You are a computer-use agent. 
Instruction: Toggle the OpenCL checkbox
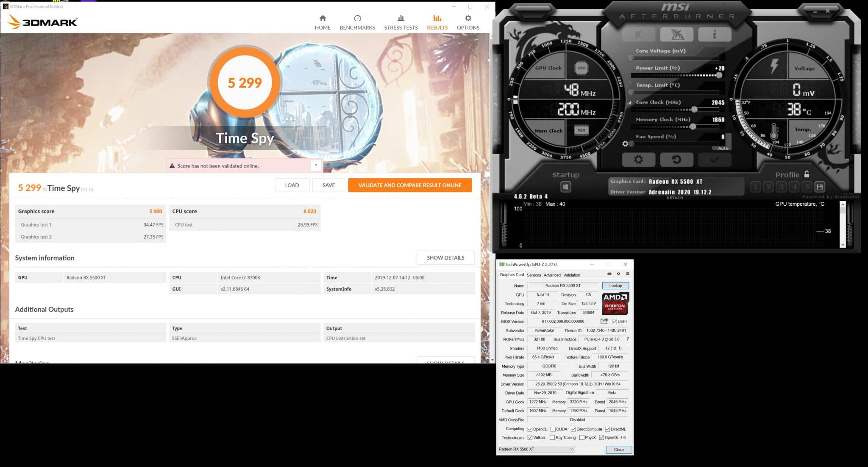[x=530, y=429]
